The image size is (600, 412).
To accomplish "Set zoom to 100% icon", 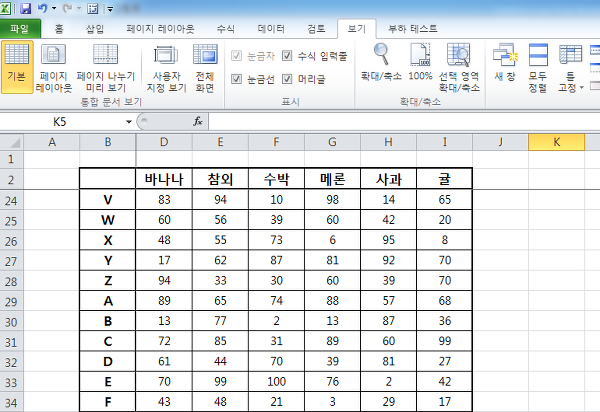I will 420,62.
